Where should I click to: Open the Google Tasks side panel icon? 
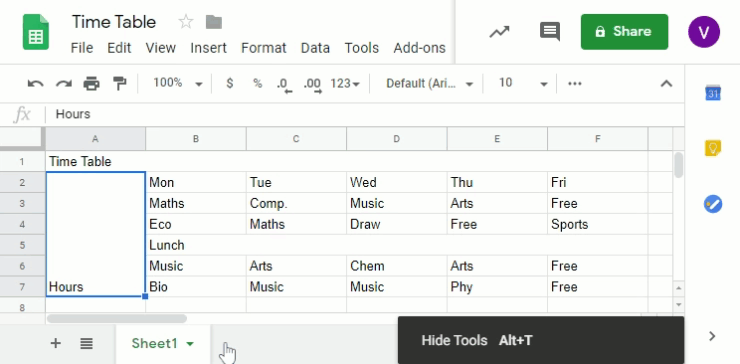[x=713, y=204]
